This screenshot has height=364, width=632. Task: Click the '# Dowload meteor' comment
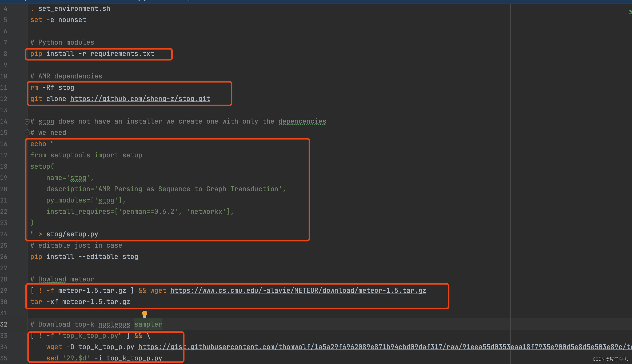point(62,279)
